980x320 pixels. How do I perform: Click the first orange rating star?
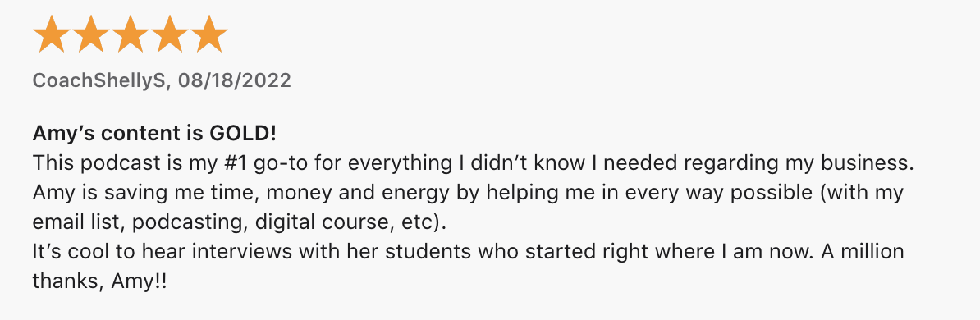click(x=51, y=34)
